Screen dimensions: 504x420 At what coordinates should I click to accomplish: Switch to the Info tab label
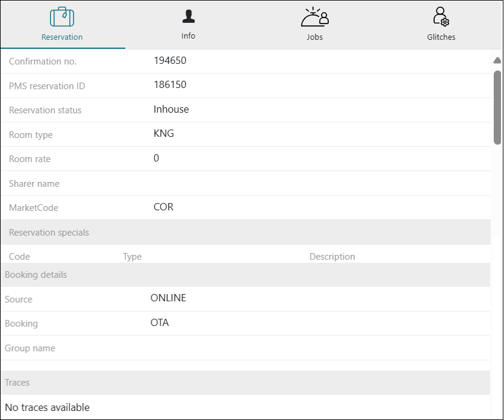(188, 36)
